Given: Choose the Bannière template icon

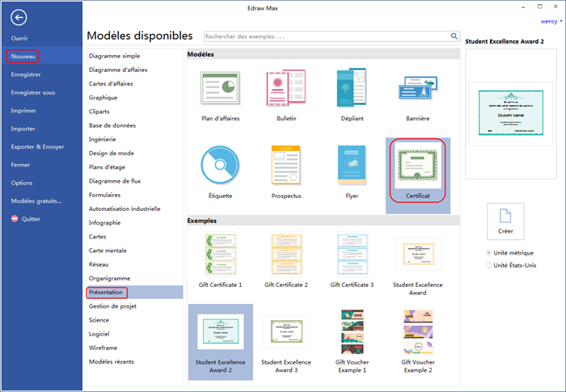Looking at the screenshot, I should [418, 88].
